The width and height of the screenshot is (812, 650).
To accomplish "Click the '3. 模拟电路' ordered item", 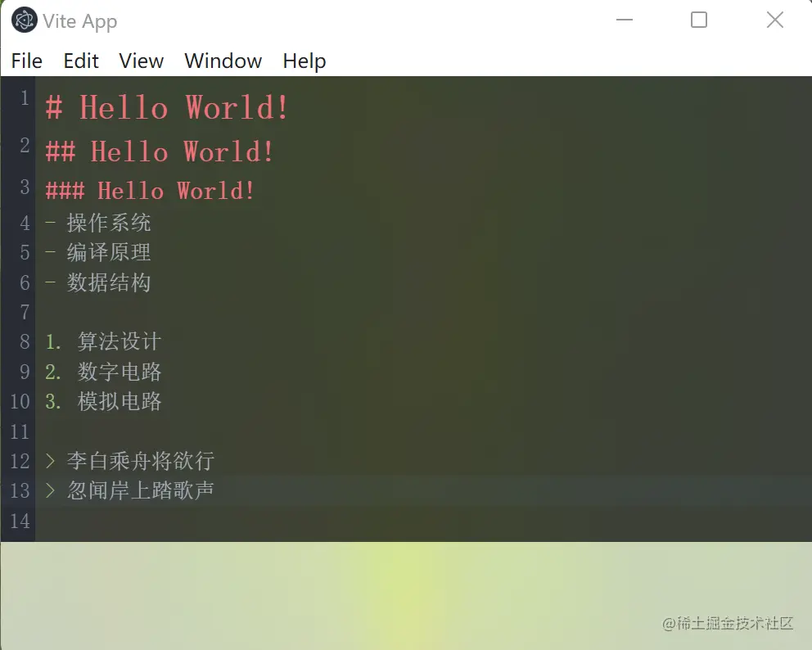I will coord(104,401).
